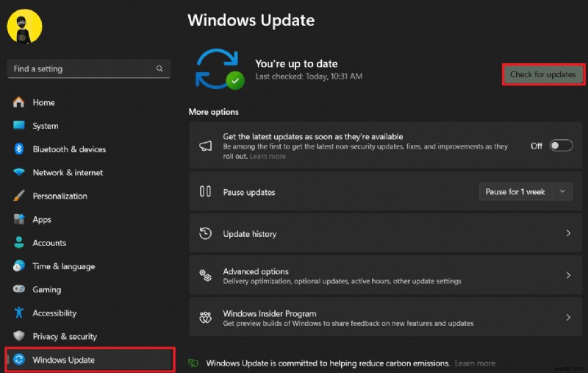The width and height of the screenshot is (588, 373).
Task: Click Check for updates button
Action: coord(542,74)
